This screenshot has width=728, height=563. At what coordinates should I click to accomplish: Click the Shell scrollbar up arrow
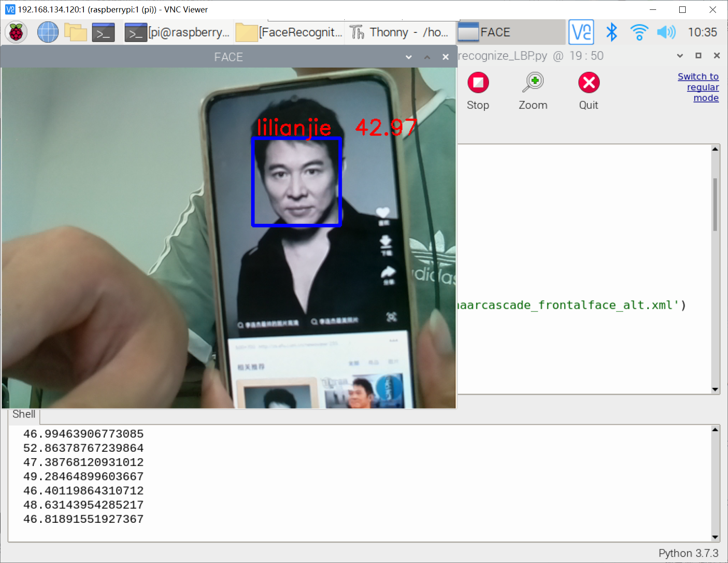click(x=715, y=429)
